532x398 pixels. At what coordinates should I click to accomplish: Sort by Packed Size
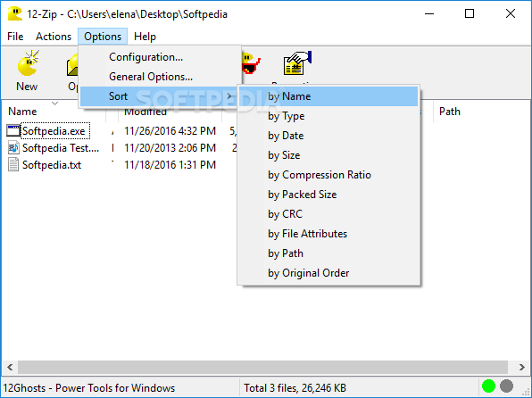(x=328, y=195)
